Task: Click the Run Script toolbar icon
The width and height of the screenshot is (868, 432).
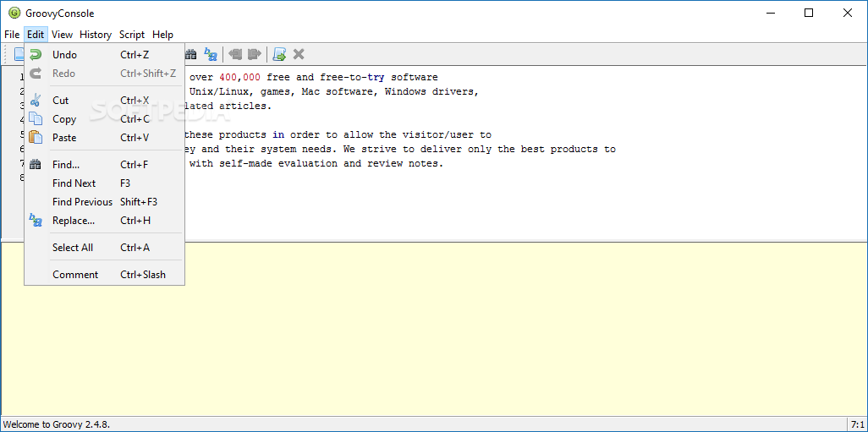Action: 279,54
